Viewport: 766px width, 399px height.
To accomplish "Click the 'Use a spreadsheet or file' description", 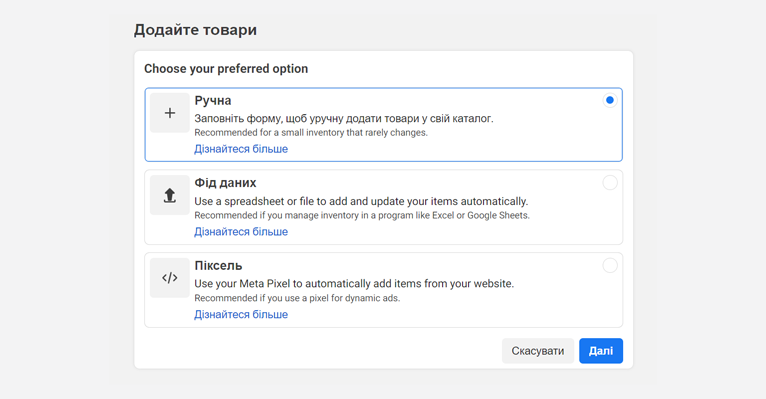I will (x=362, y=201).
